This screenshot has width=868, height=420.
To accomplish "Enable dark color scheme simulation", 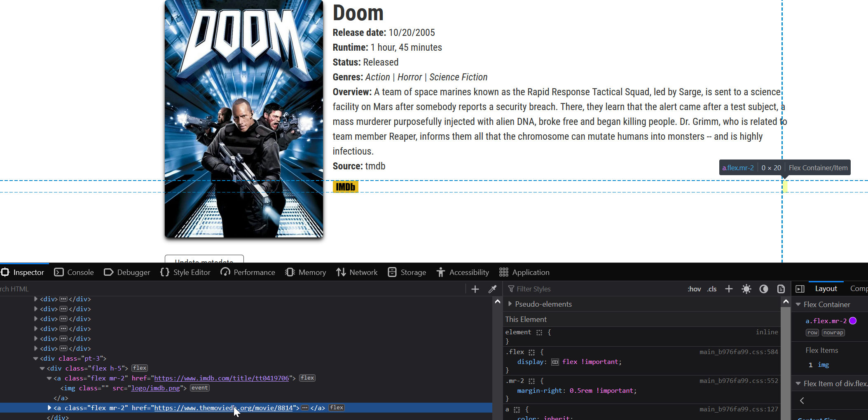I will tap(763, 289).
